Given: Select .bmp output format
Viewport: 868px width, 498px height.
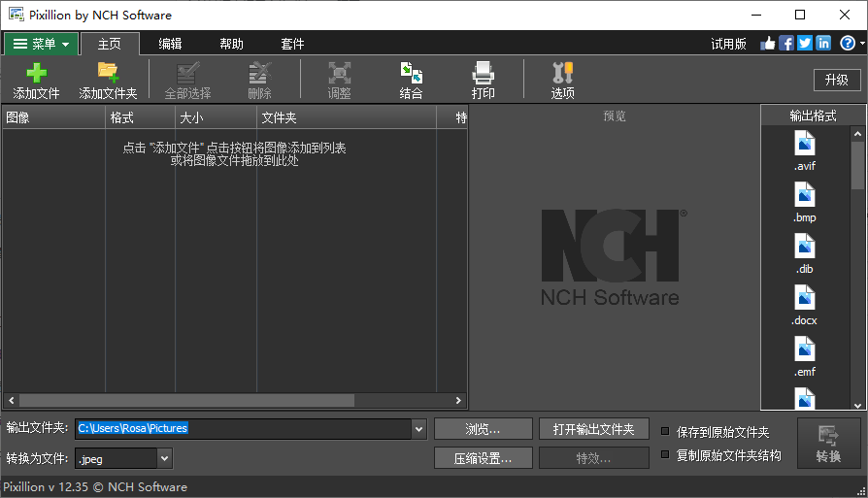Looking at the screenshot, I should (805, 203).
